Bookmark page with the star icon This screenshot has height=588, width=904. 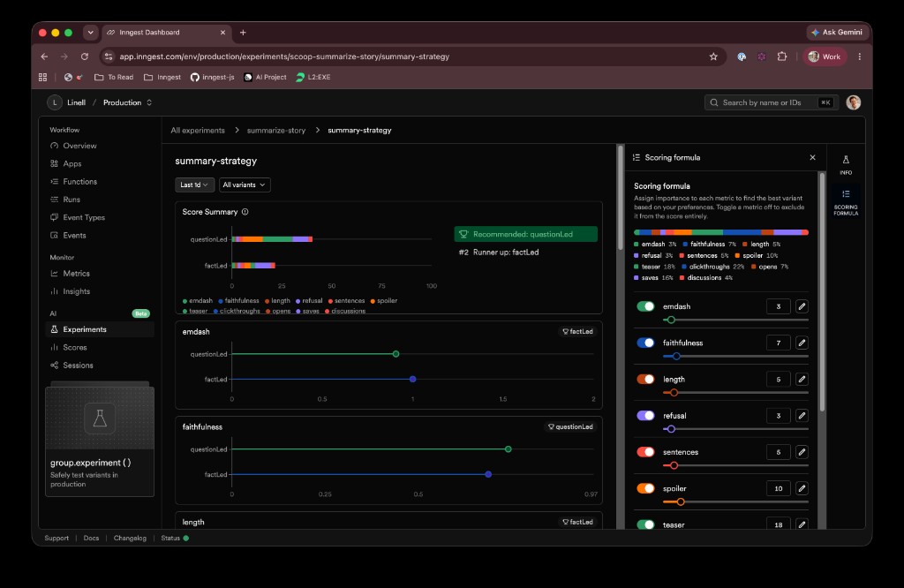(713, 57)
